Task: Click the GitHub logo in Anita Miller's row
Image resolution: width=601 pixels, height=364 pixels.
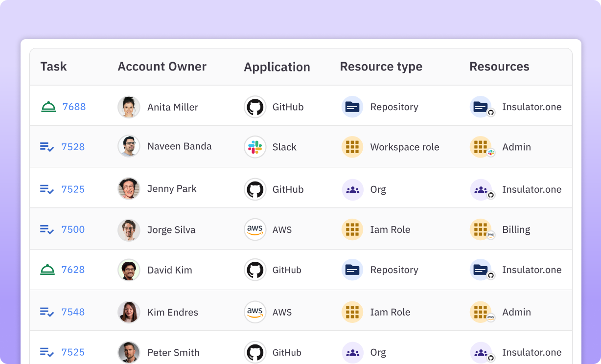Action: tap(254, 107)
